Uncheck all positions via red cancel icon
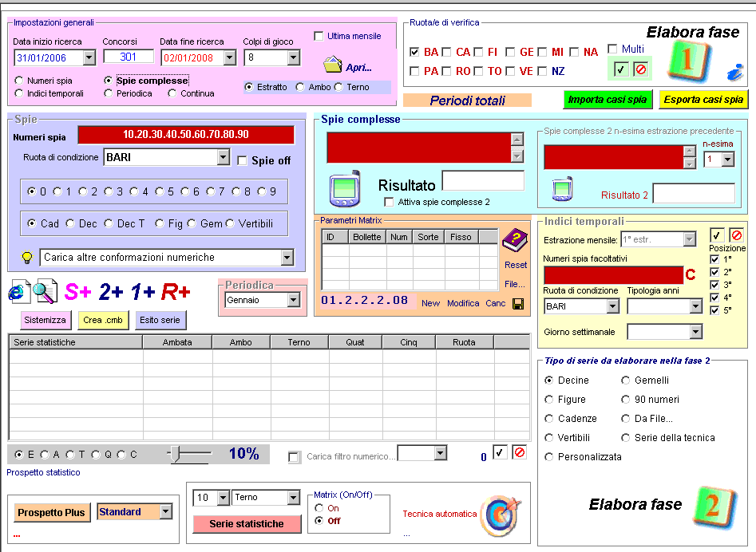Viewport: 756px width, 552px height. tap(736, 235)
